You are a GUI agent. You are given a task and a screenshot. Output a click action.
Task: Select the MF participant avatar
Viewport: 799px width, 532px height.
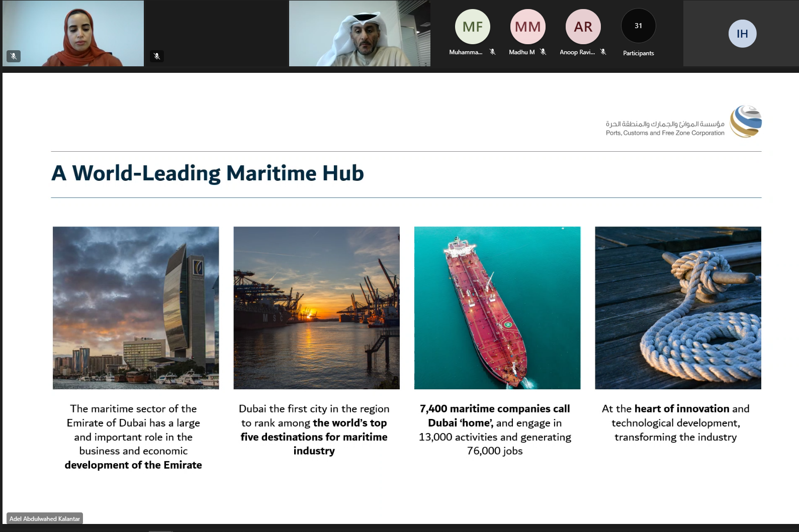coord(472,27)
